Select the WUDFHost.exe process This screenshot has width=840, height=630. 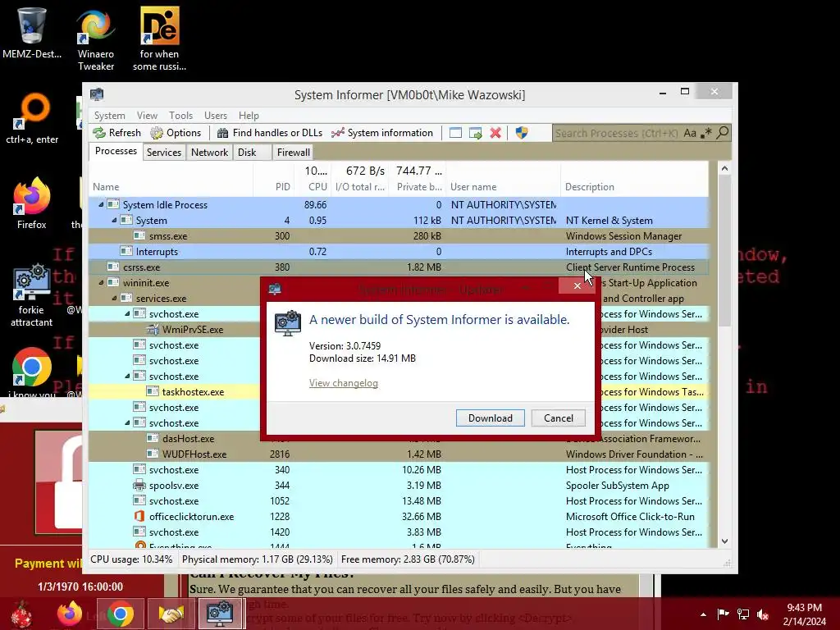pyautogui.click(x=399, y=454)
